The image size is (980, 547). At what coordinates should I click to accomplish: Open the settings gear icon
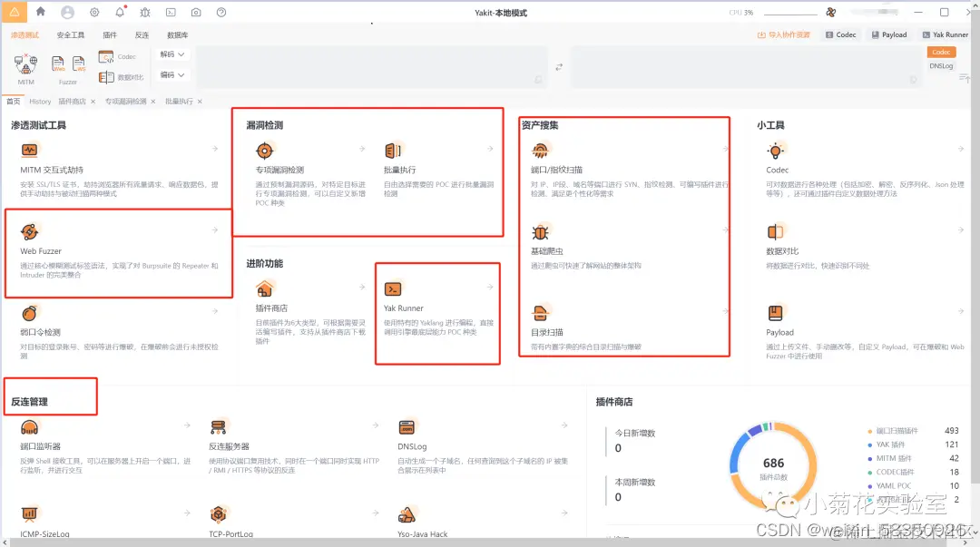(94, 12)
